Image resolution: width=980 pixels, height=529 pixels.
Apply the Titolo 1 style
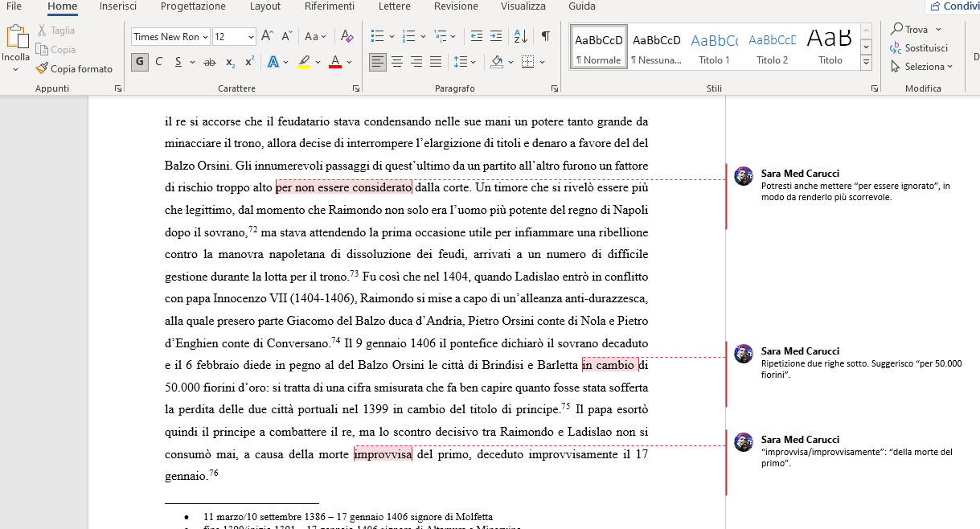714,47
